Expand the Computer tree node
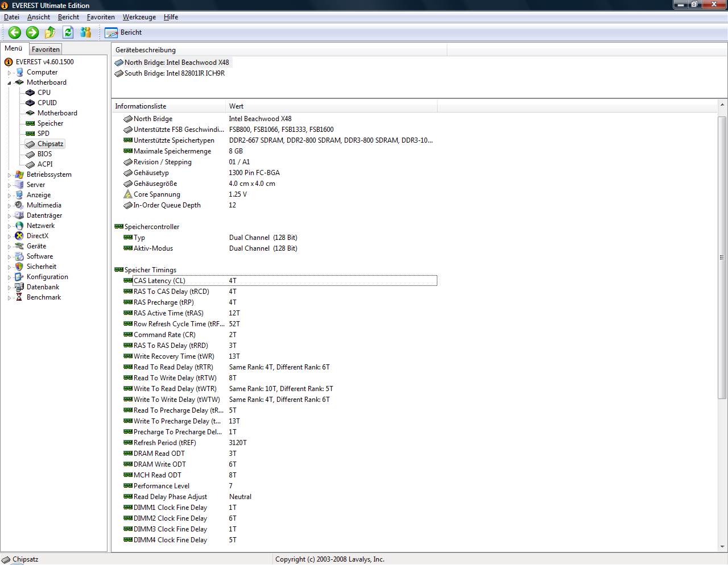Image resolution: width=728 pixels, height=565 pixels. pyautogui.click(x=9, y=73)
